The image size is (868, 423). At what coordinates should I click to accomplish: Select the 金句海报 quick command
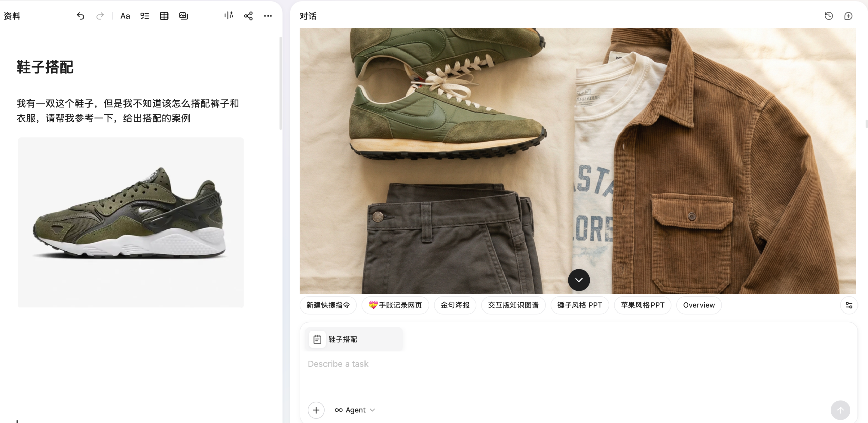(455, 305)
